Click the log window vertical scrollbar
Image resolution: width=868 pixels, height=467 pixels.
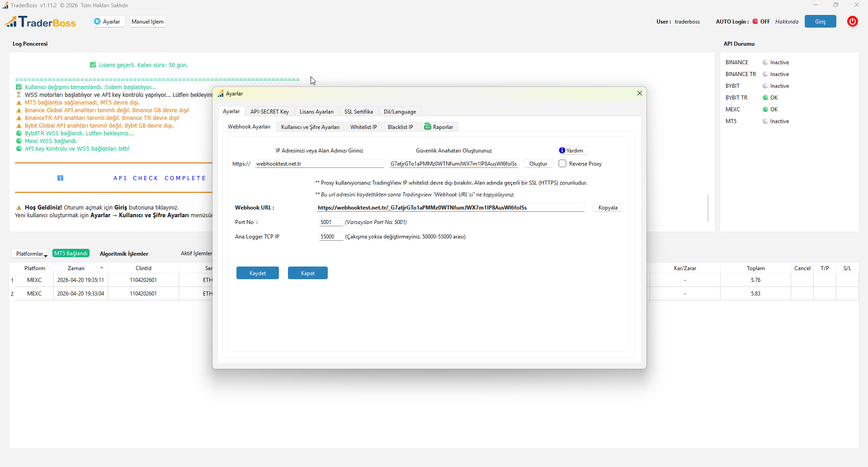[708, 208]
